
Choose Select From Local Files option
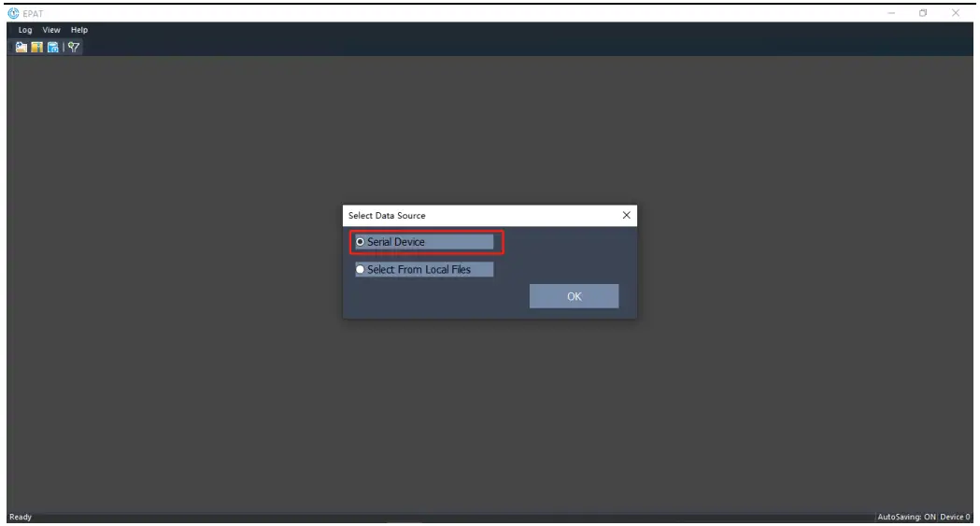[x=424, y=269]
